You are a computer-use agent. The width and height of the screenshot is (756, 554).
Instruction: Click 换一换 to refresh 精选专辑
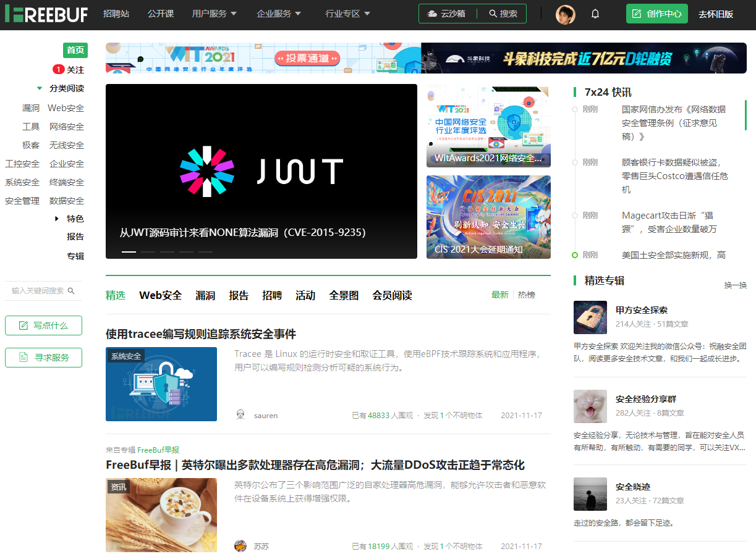pos(736,285)
